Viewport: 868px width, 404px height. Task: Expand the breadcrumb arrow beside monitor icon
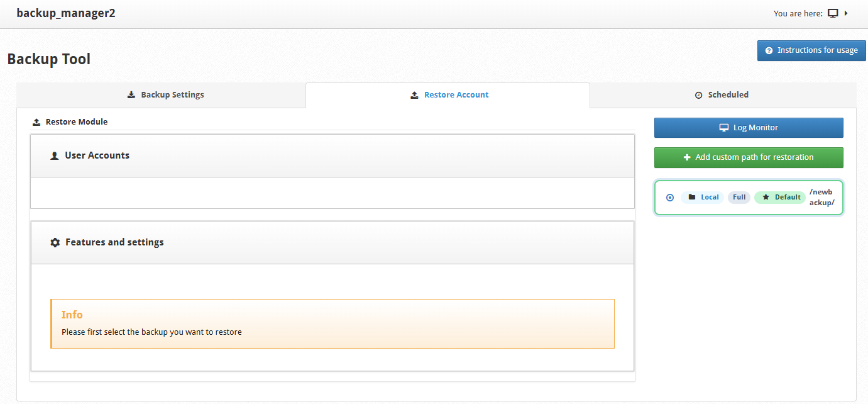coord(846,13)
